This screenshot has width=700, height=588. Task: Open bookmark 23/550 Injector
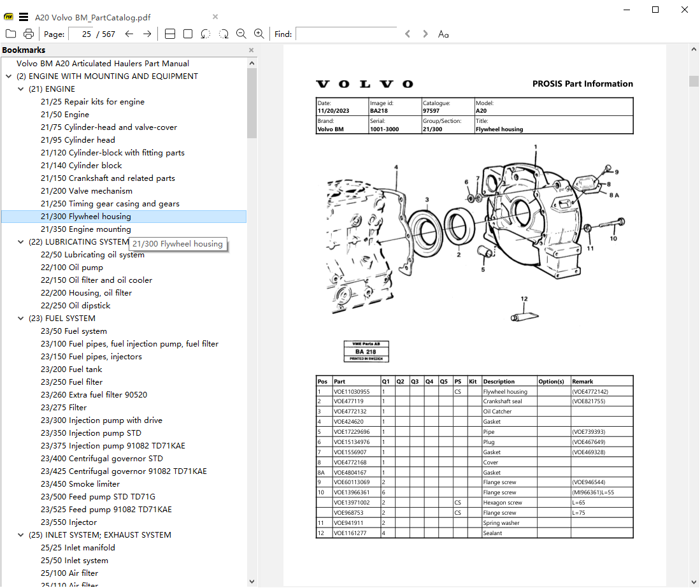(x=69, y=522)
